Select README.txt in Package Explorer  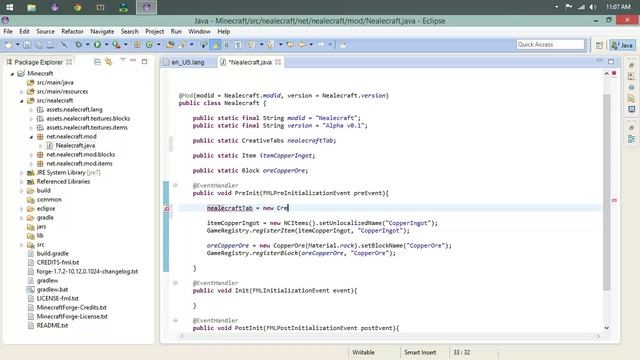coord(52,325)
